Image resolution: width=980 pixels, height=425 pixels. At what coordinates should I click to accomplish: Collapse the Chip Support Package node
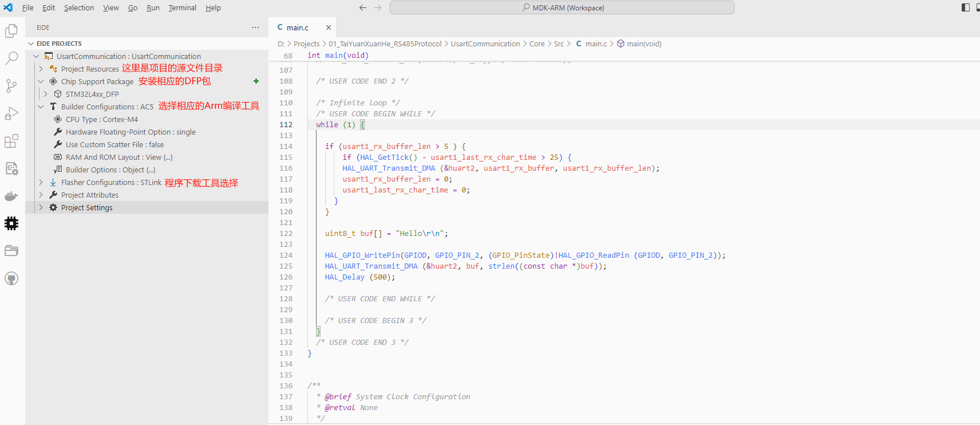[41, 81]
